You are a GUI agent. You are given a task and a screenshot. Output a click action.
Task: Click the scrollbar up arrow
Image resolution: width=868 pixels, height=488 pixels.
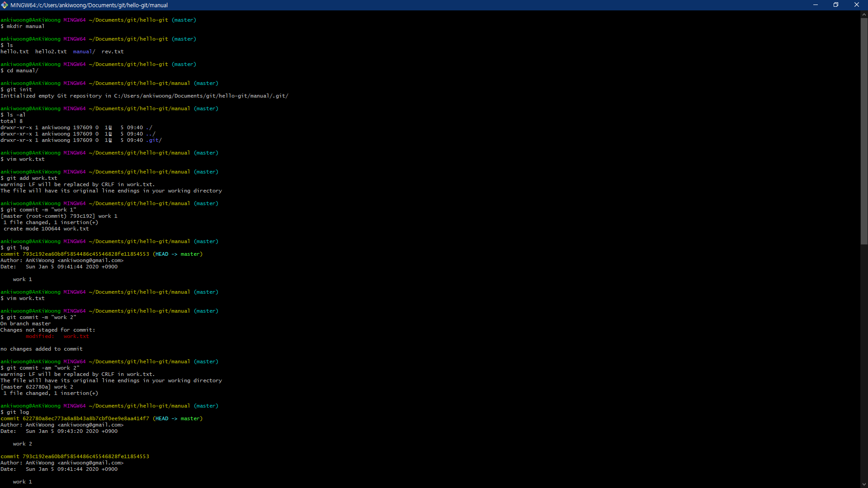click(864, 14)
